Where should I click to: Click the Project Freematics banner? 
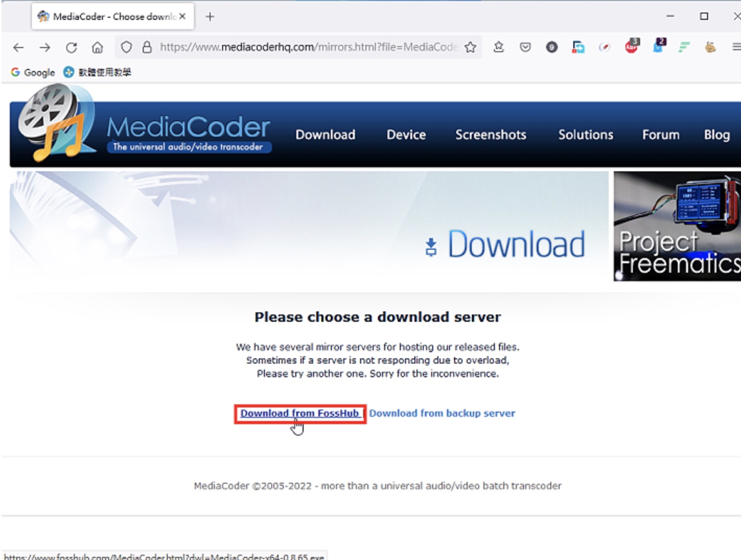[677, 226]
